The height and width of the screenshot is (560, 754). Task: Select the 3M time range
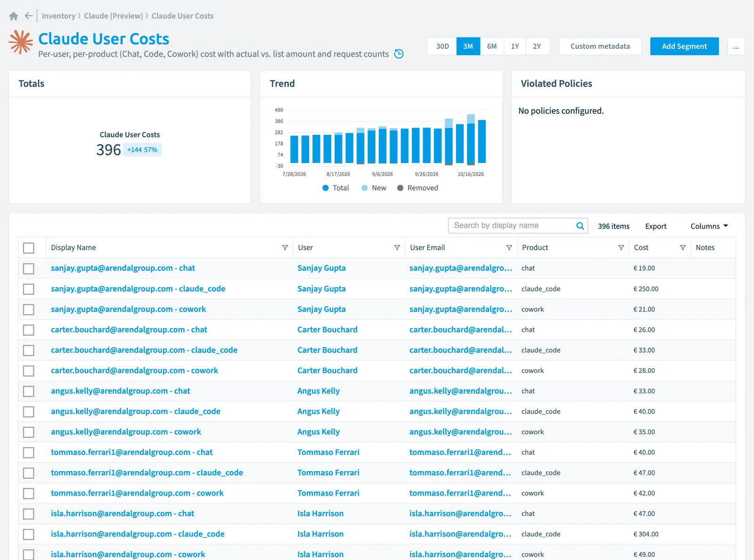tap(468, 47)
